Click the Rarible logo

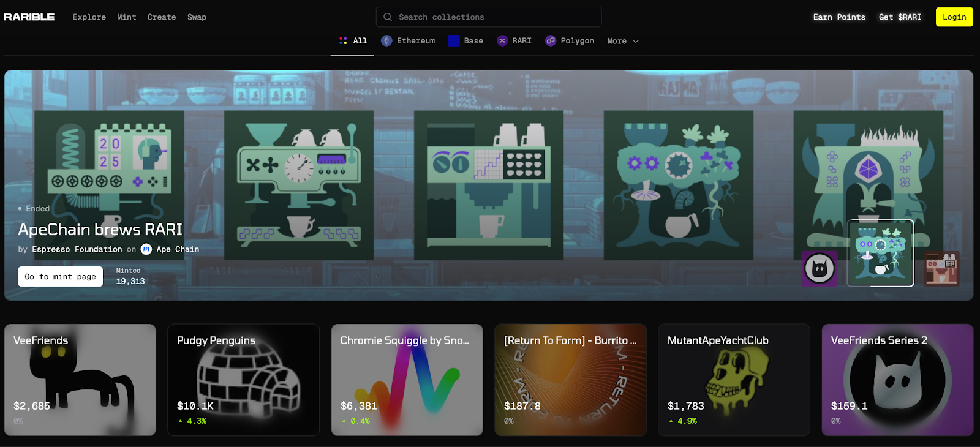pyautogui.click(x=29, y=17)
